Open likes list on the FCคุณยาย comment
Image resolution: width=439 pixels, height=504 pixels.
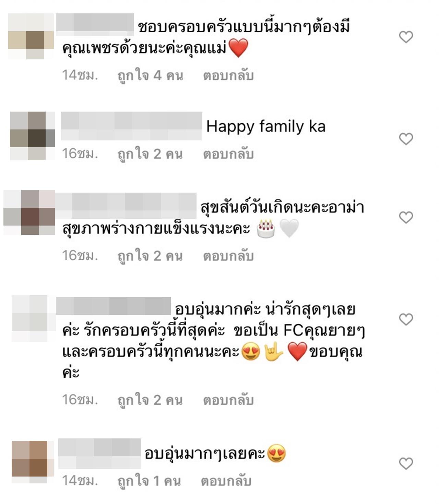[150, 400]
